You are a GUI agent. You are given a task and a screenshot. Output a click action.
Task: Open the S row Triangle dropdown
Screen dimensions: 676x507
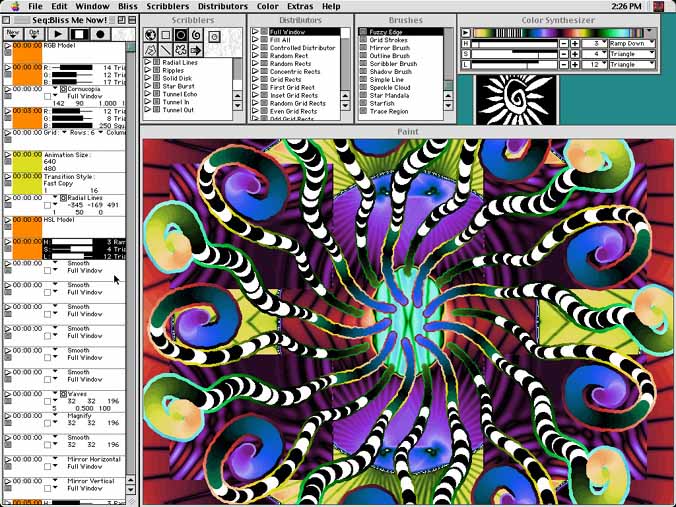click(632, 54)
